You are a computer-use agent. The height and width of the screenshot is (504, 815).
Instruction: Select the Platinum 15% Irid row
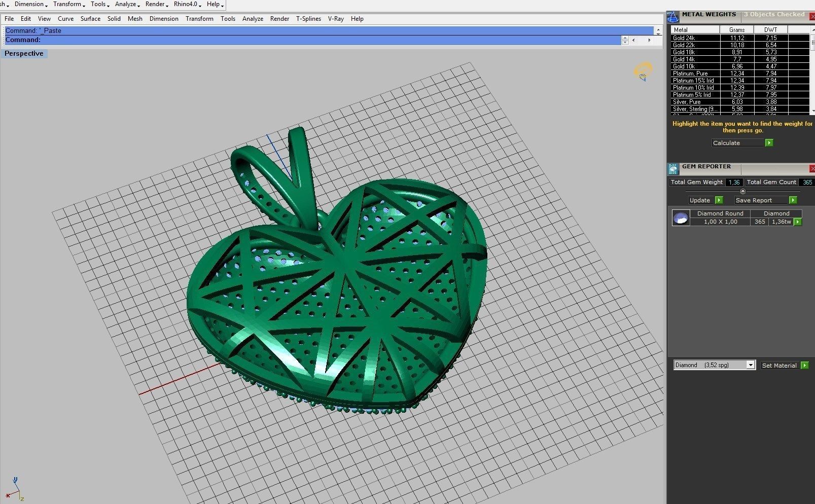(740, 81)
